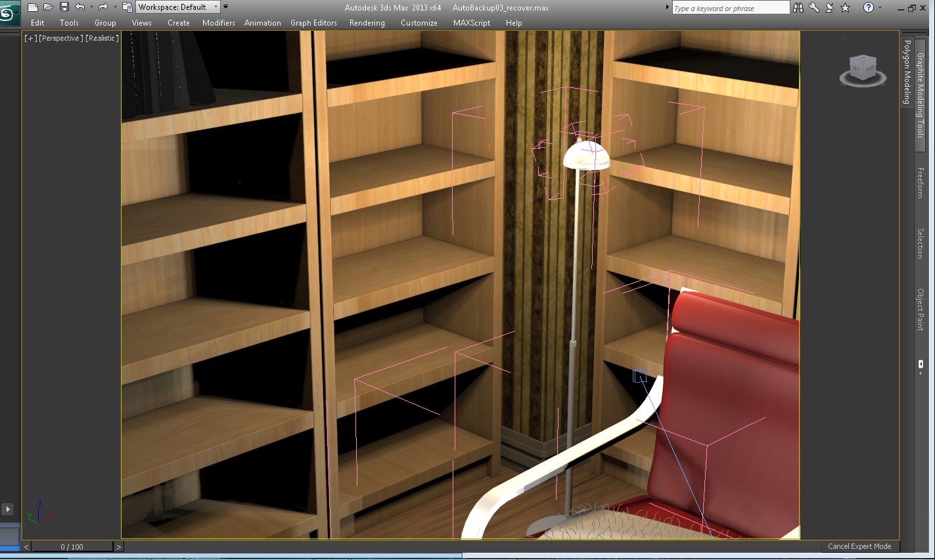Click the Realistic shading viewport label
Screen dimensions: 935x560
[102, 38]
